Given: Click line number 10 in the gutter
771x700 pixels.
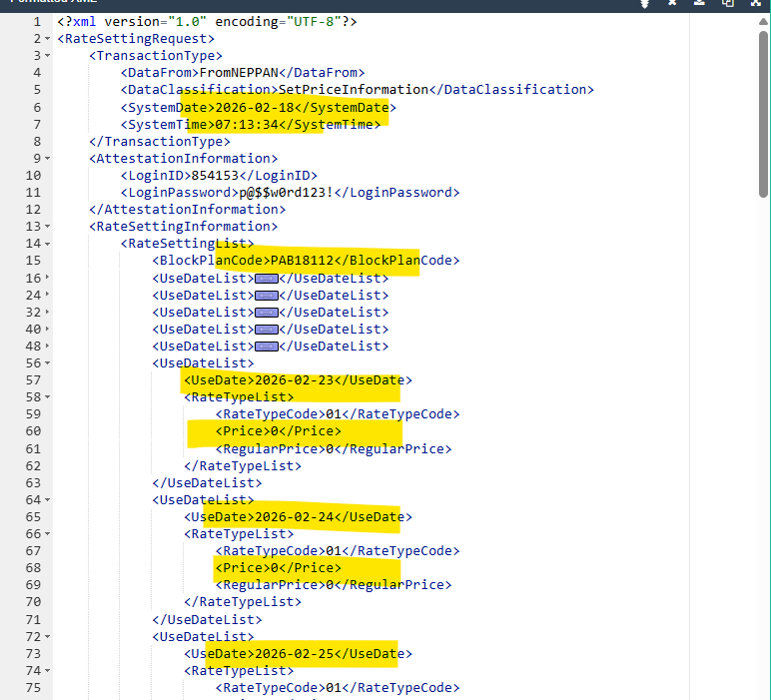Looking at the screenshot, I should (x=33, y=176).
